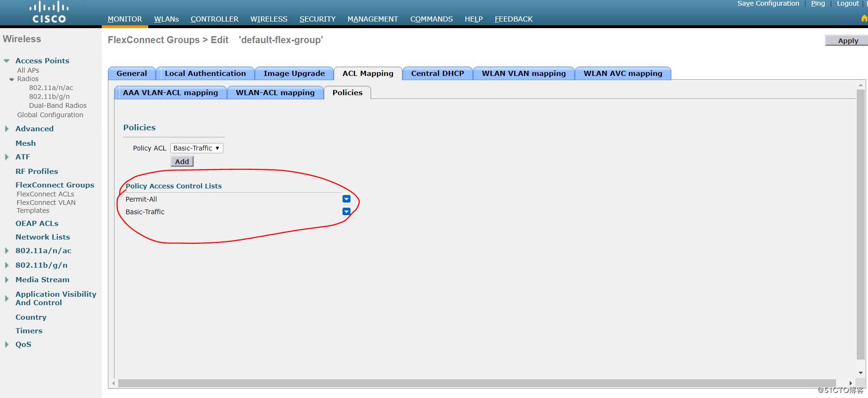This screenshot has width=868, height=398.
Task: Expand the Media Stream section
Action: click(7, 279)
